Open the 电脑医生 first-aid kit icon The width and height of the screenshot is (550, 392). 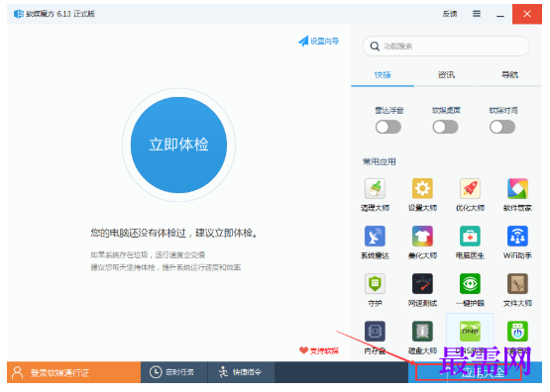pos(470,237)
